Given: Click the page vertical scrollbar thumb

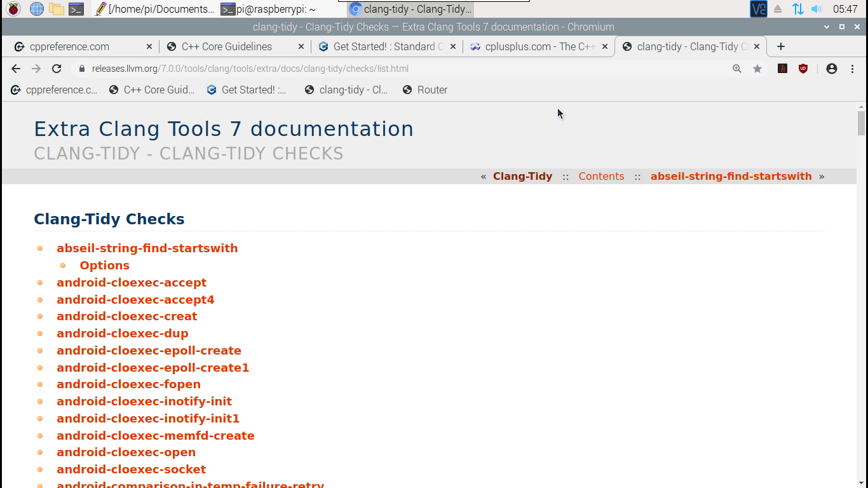Looking at the screenshot, I should [862, 123].
